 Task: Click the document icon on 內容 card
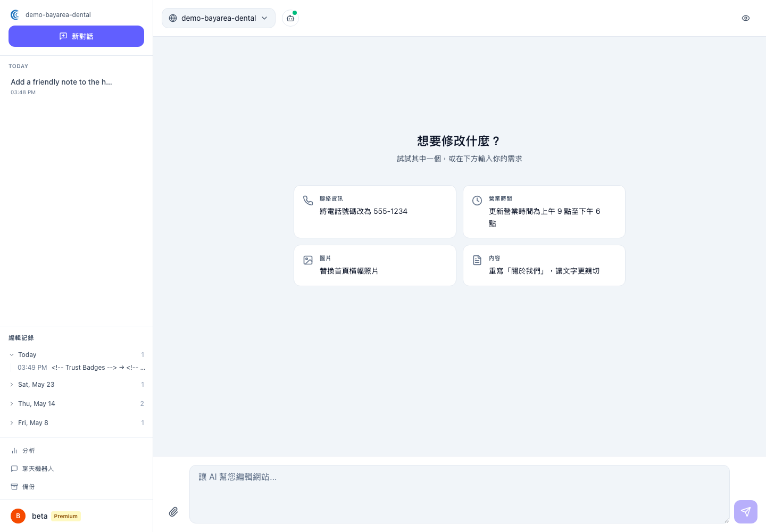pyautogui.click(x=477, y=260)
